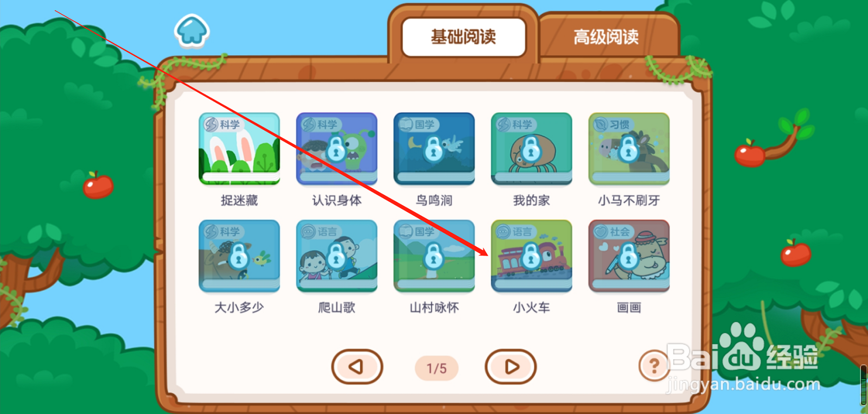The image size is (868, 414).
Task: Click the 捉迷藏 title label
Action: pos(239,200)
